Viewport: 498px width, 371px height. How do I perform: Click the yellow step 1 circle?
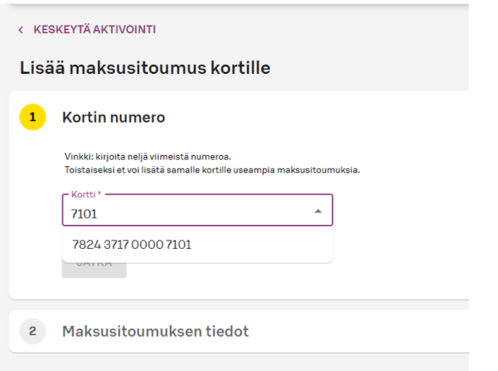coord(33,117)
